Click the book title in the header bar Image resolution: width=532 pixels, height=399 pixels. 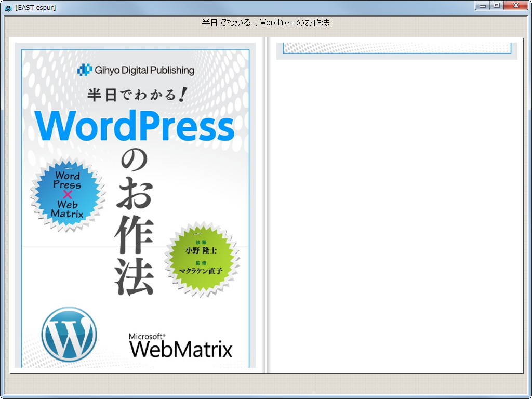(x=266, y=23)
